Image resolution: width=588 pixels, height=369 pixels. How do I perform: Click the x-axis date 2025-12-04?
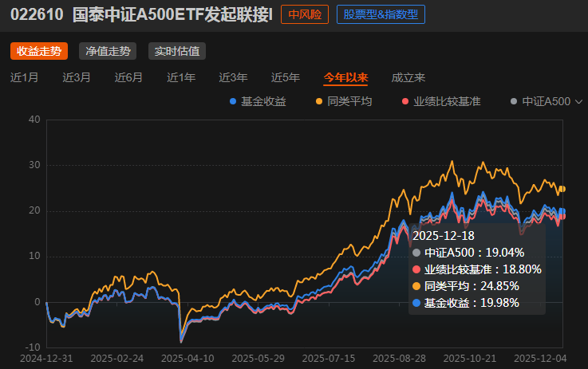point(540,359)
